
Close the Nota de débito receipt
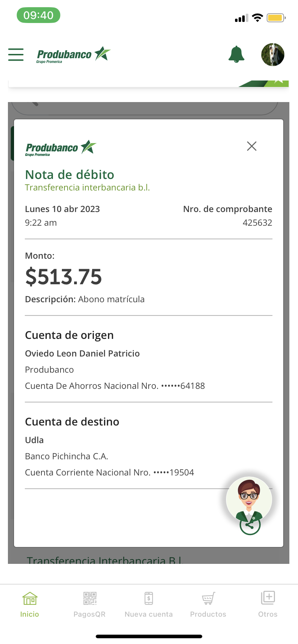pos(252,146)
